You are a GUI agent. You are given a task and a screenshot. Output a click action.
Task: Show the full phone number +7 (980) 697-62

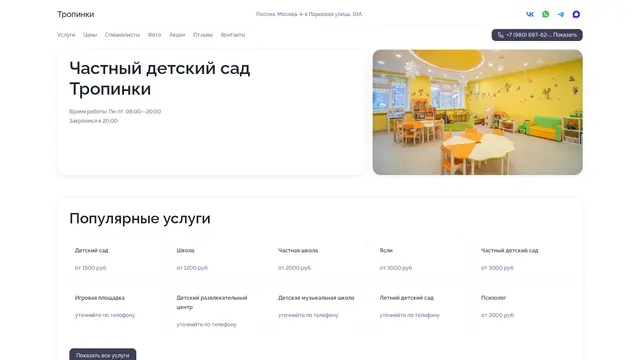pos(537,35)
